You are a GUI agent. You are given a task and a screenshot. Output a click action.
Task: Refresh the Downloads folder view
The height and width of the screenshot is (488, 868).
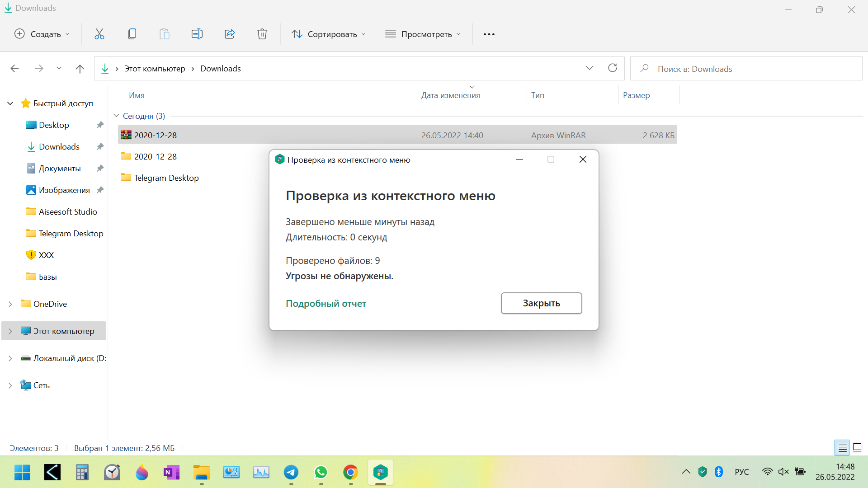[x=613, y=68]
